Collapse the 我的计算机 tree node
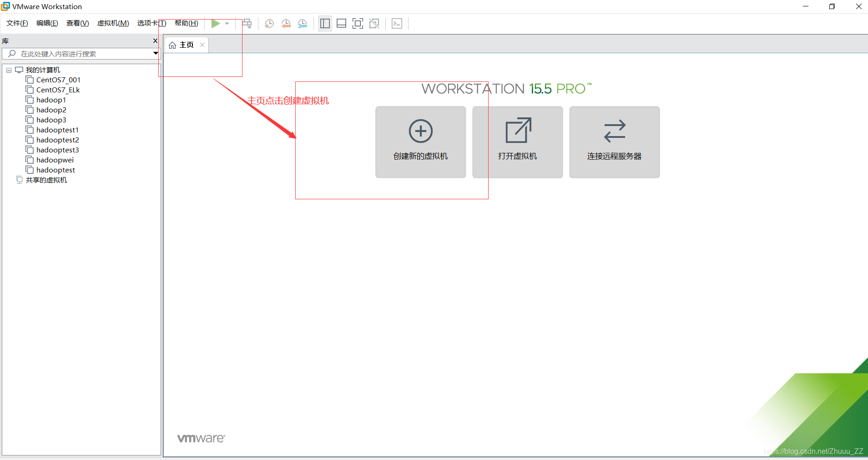The width and height of the screenshot is (868, 460). click(x=9, y=70)
